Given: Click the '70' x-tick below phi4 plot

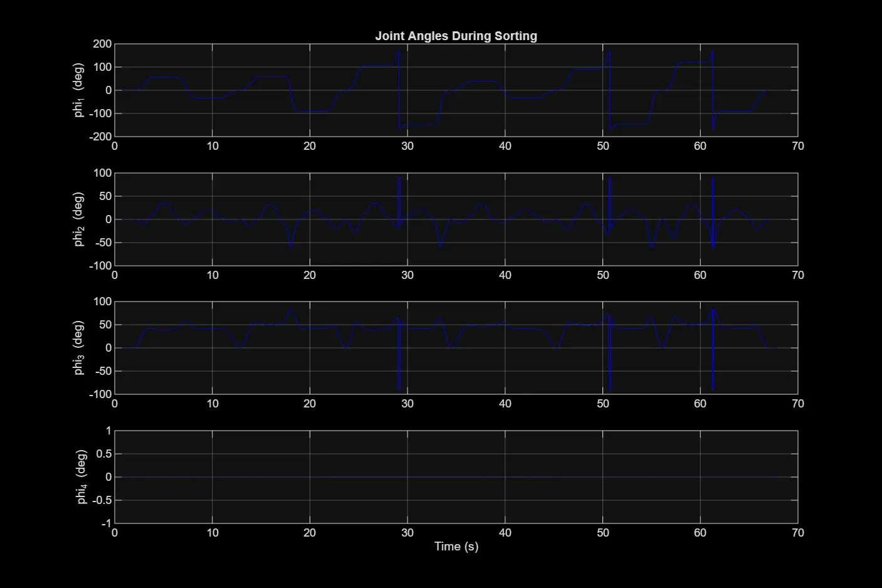Looking at the screenshot, I should tap(798, 533).
